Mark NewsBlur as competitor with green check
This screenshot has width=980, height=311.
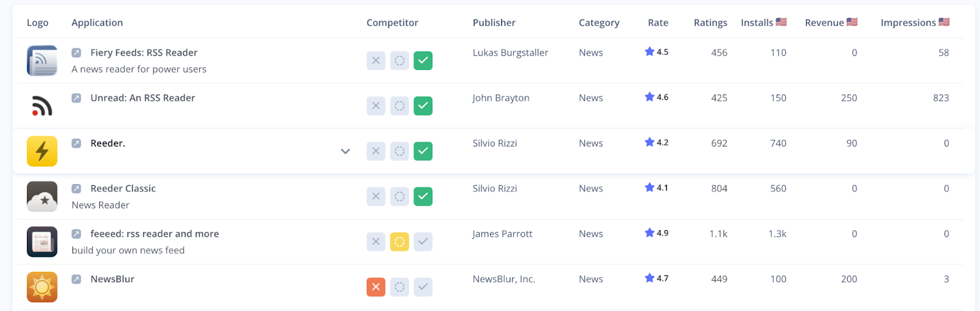tap(423, 287)
